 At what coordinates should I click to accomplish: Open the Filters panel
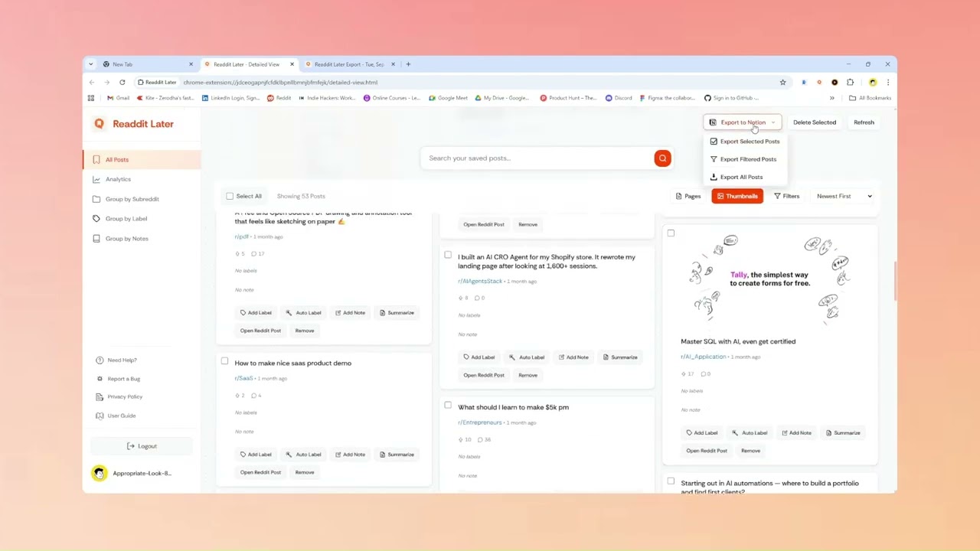pos(786,196)
